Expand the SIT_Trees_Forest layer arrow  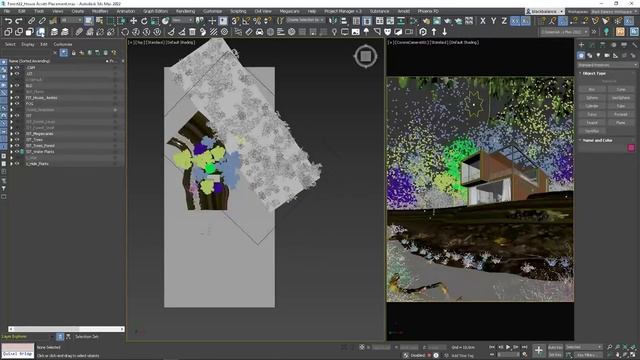[x=11, y=146]
